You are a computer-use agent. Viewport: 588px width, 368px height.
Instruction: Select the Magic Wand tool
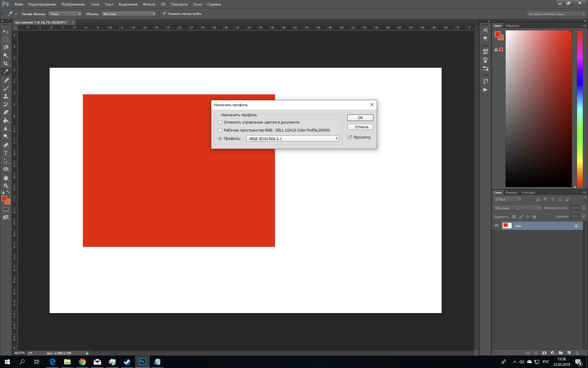click(x=6, y=55)
